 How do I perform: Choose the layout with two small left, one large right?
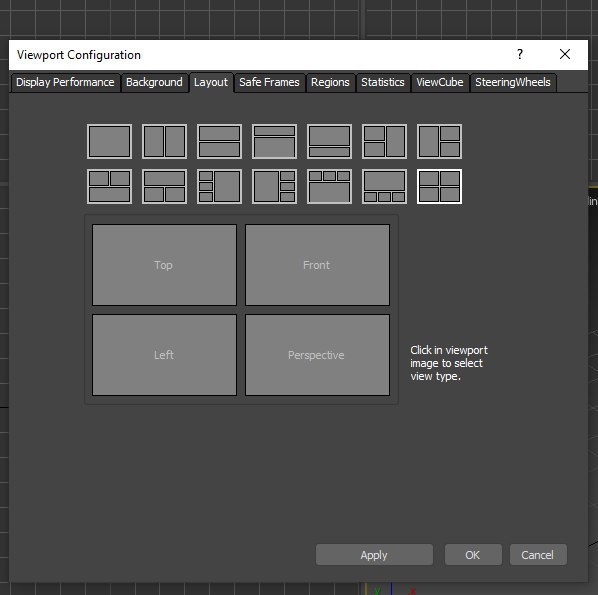tap(384, 142)
